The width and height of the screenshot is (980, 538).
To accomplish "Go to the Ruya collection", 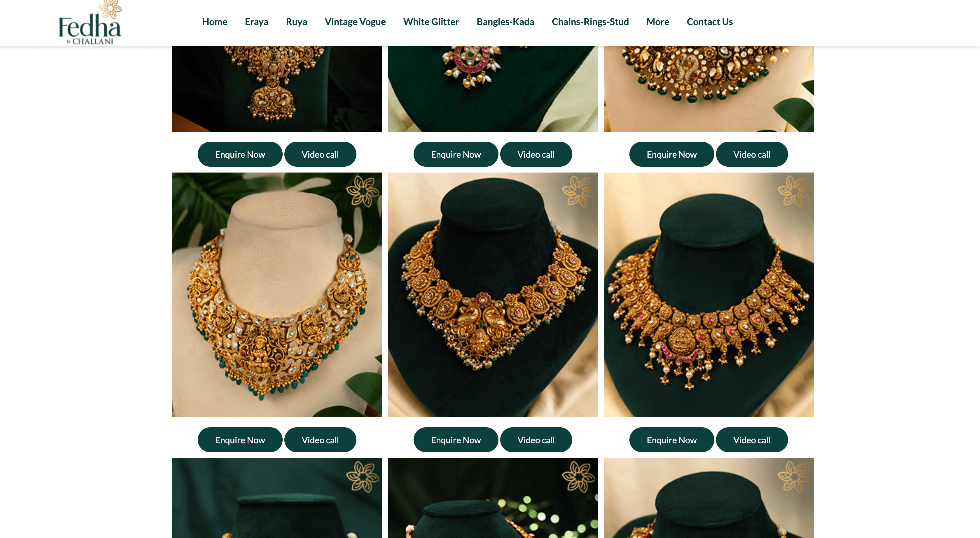I will tap(296, 22).
